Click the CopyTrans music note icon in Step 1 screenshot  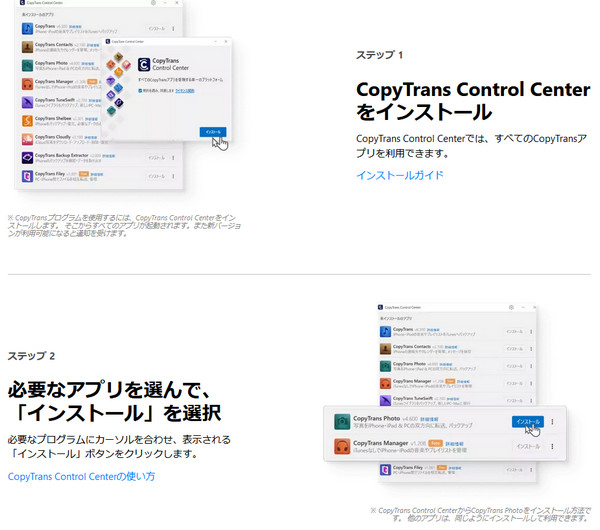[27, 28]
